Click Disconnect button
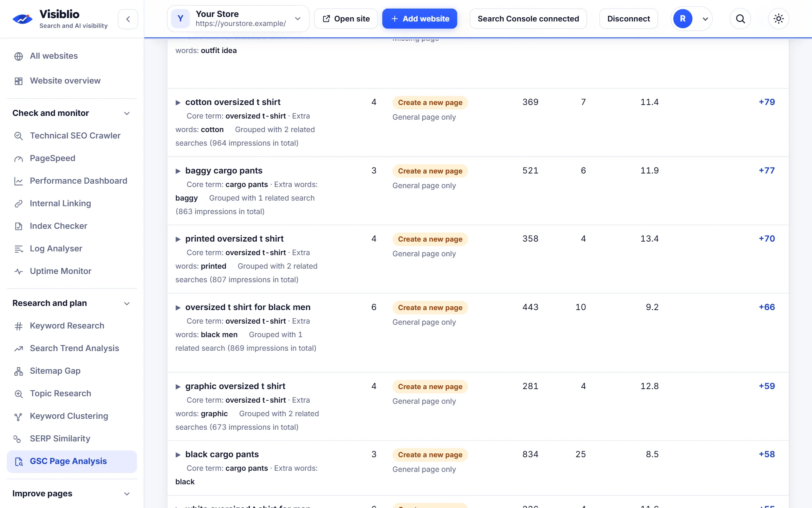 click(629, 19)
